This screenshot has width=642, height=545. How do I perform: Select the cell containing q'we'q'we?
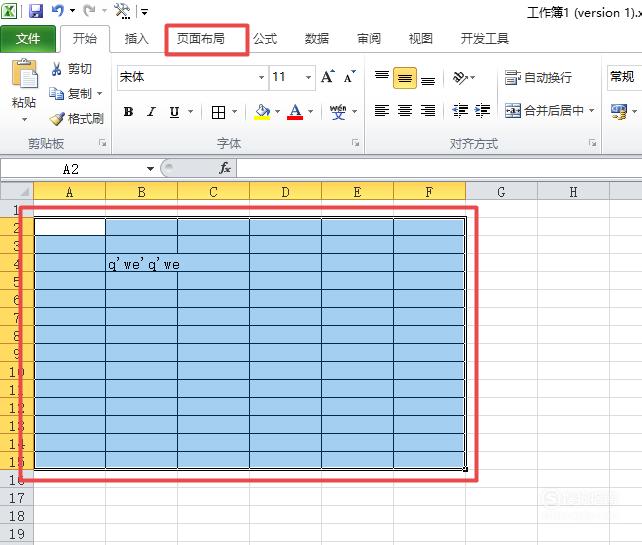coord(142,263)
